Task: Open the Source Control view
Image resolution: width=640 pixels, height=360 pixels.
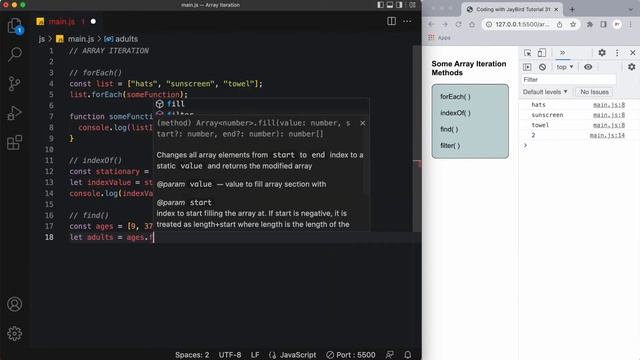Action: coord(15,84)
